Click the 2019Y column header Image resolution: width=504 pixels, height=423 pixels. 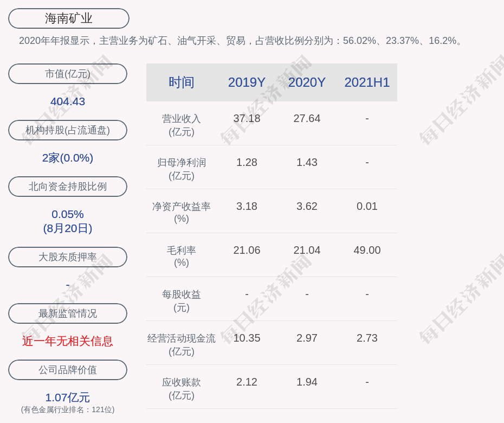pyautogui.click(x=247, y=82)
